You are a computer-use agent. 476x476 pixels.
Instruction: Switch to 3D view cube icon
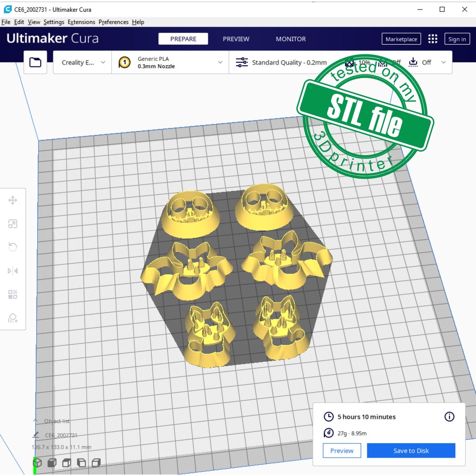pos(37,463)
